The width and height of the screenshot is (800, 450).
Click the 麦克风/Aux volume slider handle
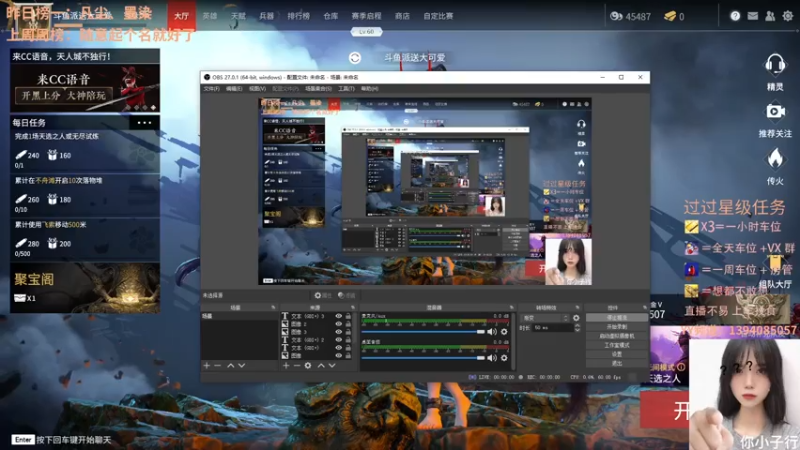(x=480, y=332)
